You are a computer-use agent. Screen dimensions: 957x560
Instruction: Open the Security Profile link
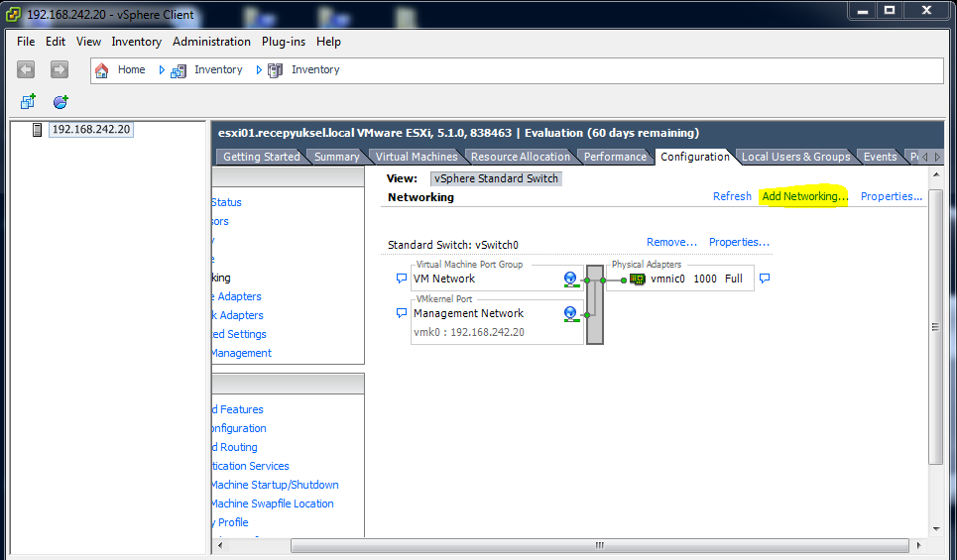[x=230, y=522]
